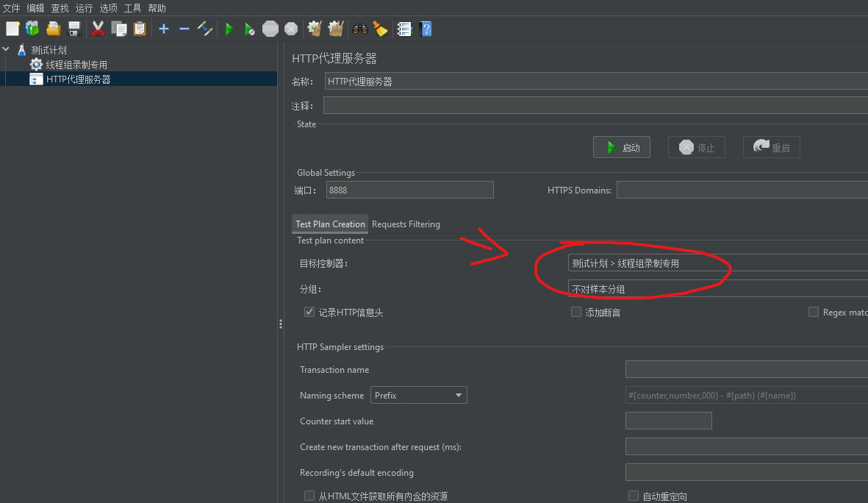Open help with question mark icon
868x503 pixels.
(426, 28)
